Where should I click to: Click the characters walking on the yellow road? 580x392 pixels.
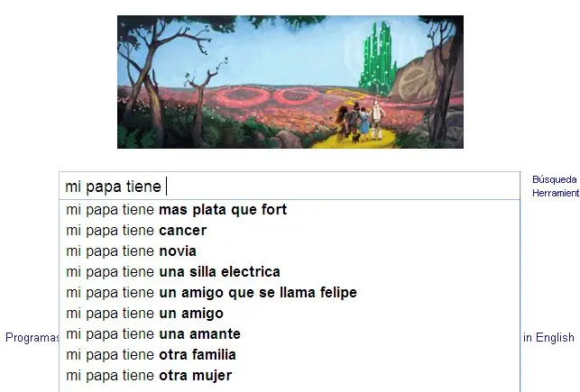[357, 123]
